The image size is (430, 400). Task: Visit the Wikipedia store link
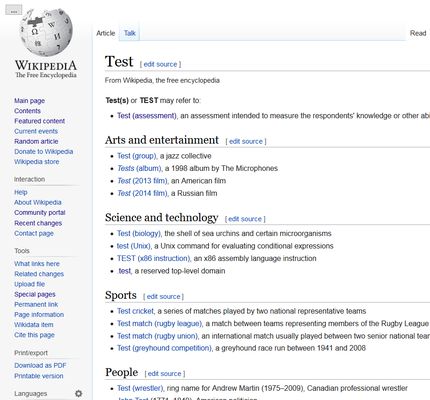point(37,162)
